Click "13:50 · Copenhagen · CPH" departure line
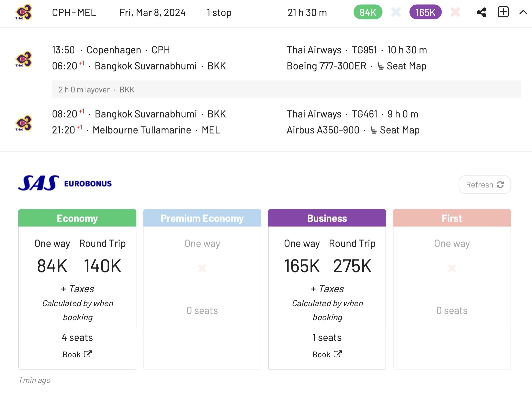Image resolution: width=532 pixels, height=393 pixels. (111, 50)
